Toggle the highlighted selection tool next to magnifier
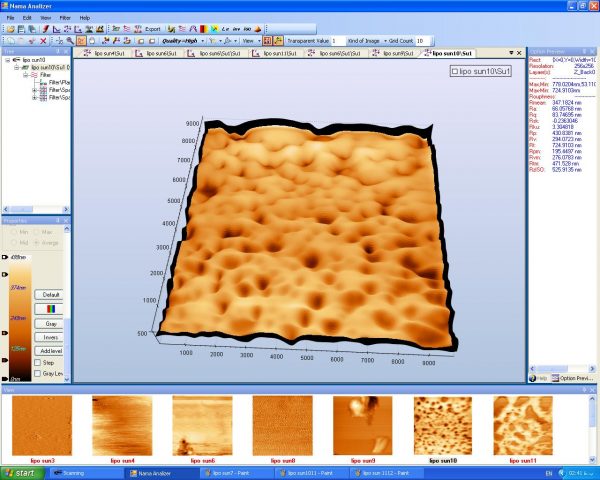This screenshot has width=600, height=480. click(x=81, y=41)
